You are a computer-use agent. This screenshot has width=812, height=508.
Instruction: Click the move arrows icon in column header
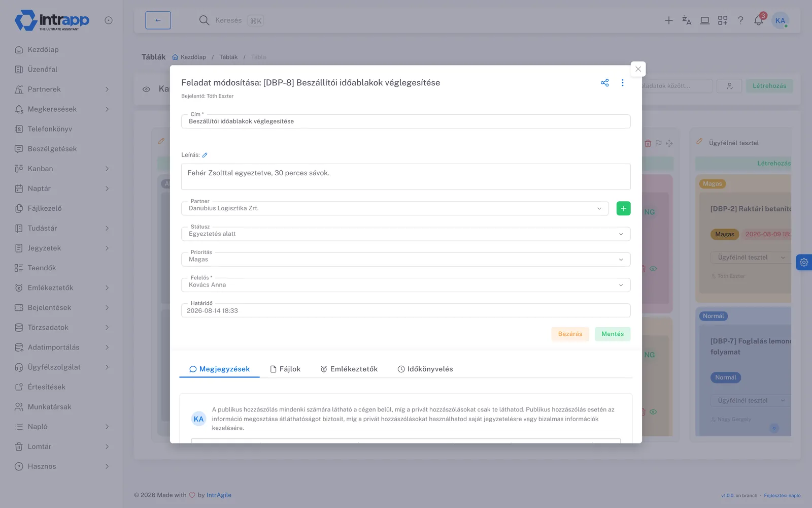point(669,143)
